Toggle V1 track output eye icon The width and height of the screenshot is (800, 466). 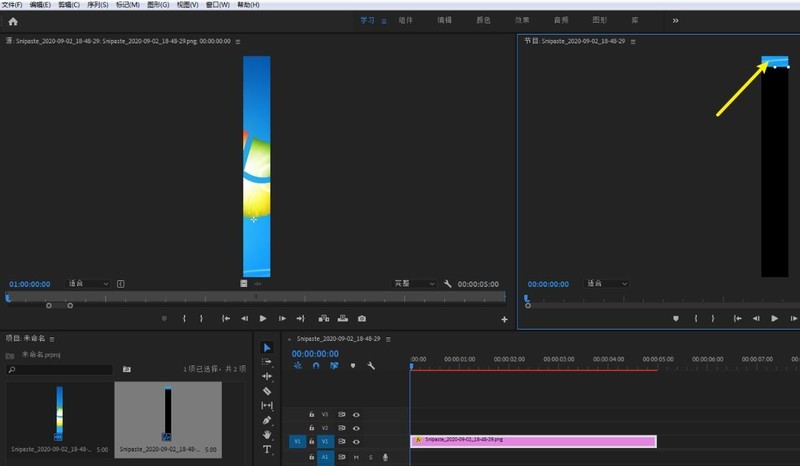coord(356,441)
